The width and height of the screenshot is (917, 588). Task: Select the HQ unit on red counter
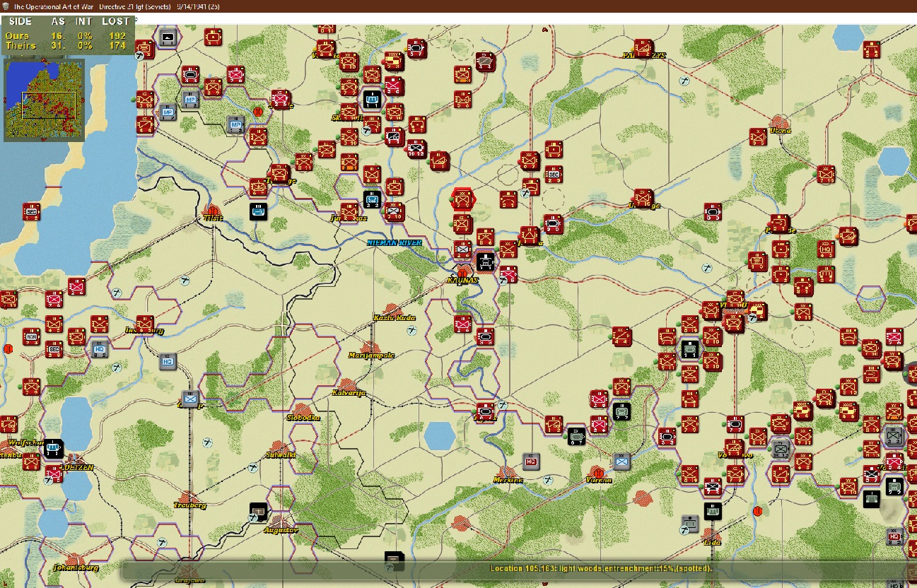click(x=825, y=249)
